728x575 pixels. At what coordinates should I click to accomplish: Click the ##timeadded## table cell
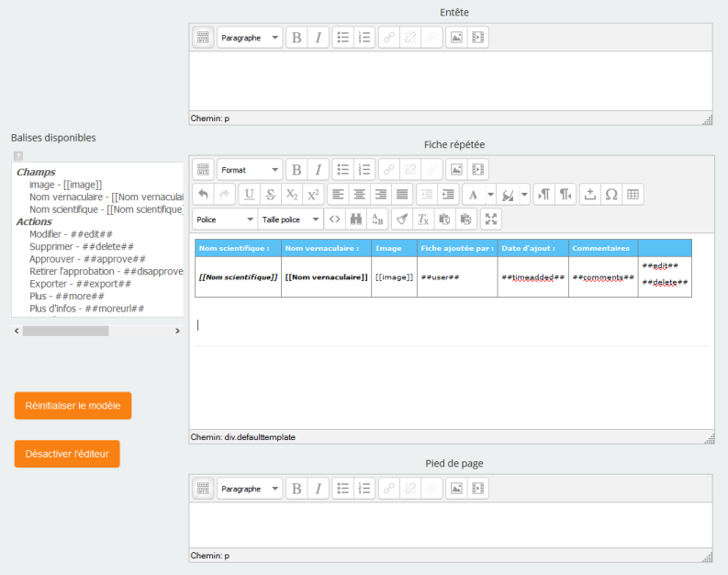tap(533, 276)
